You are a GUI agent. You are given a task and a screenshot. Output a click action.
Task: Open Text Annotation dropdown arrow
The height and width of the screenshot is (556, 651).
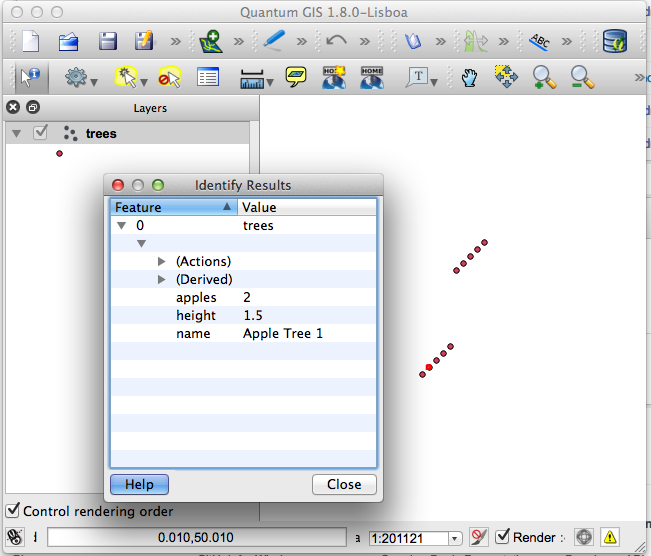(x=434, y=83)
